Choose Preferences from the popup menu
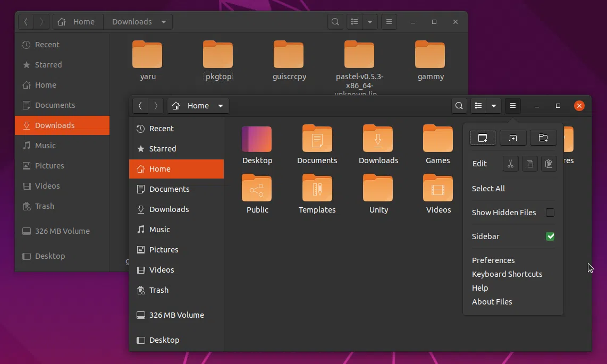 coord(493,260)
